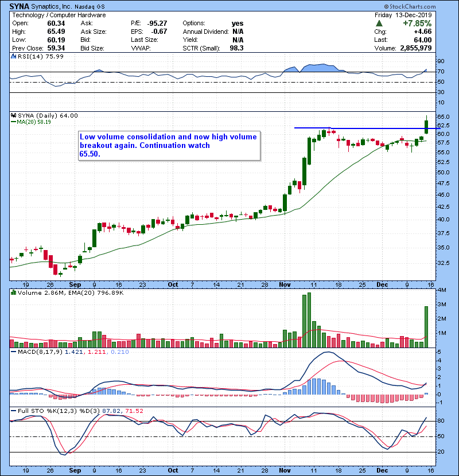Click the volume bars icon beside Volume label
The height and width of the screenshot is (476, 459).
pos(13,293)
